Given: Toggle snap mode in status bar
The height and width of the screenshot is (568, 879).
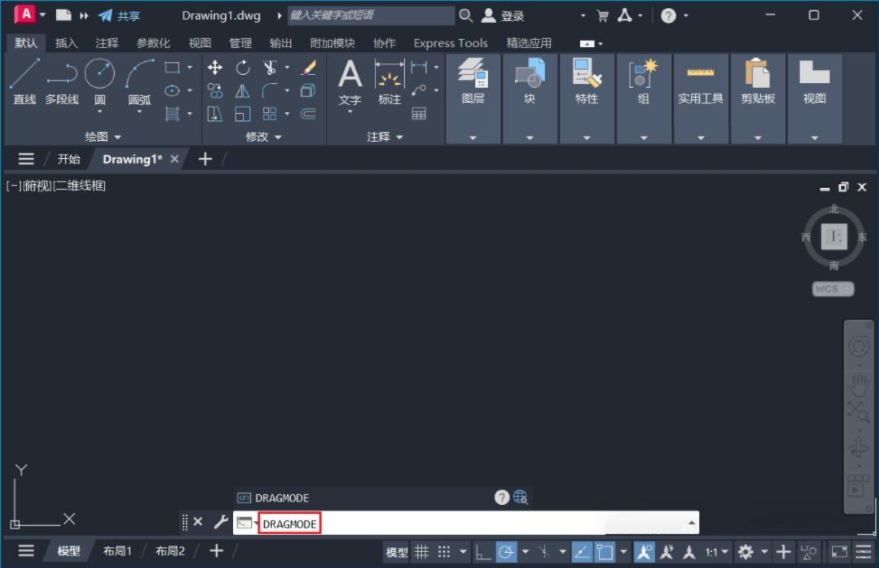Looking at the screenshot, I should (x=444, y=552).
